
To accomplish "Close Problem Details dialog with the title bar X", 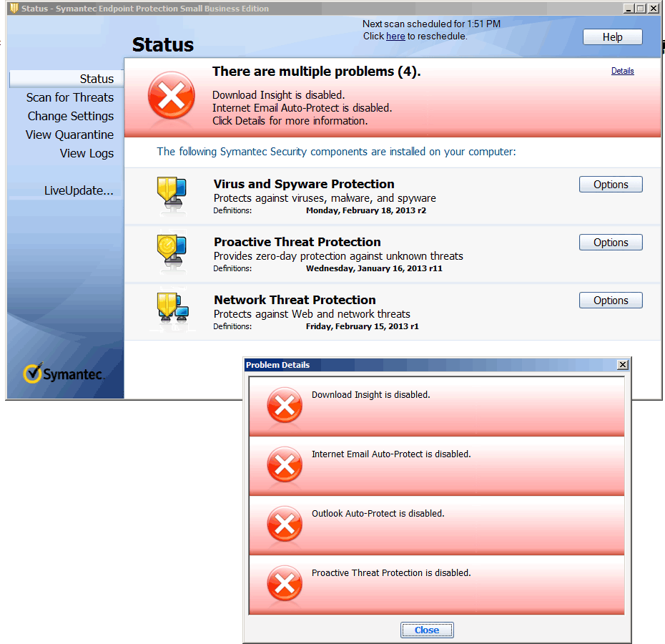I will coord(622,365).
